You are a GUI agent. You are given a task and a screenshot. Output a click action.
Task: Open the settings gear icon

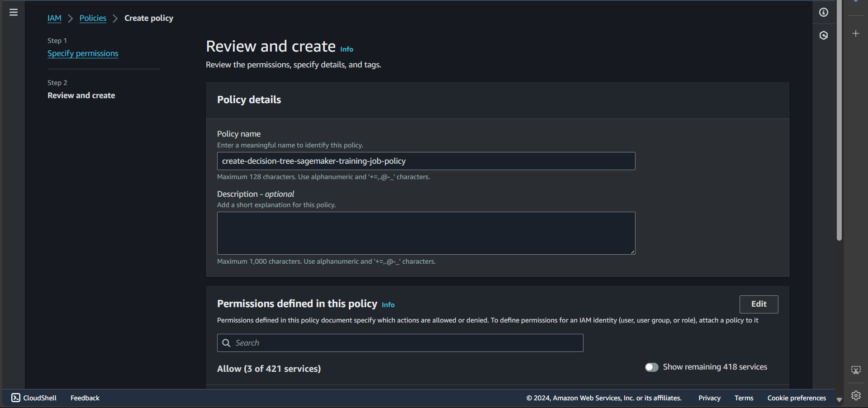856,395
